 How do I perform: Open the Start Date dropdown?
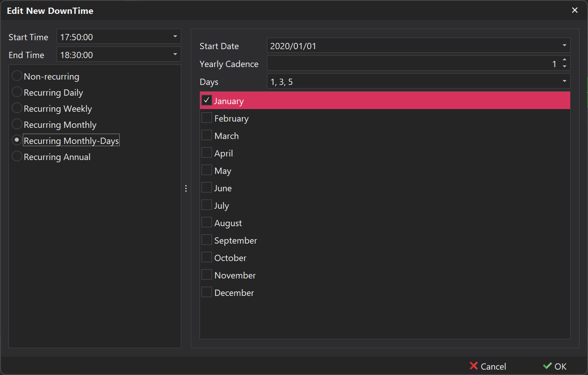pos(564,45)
